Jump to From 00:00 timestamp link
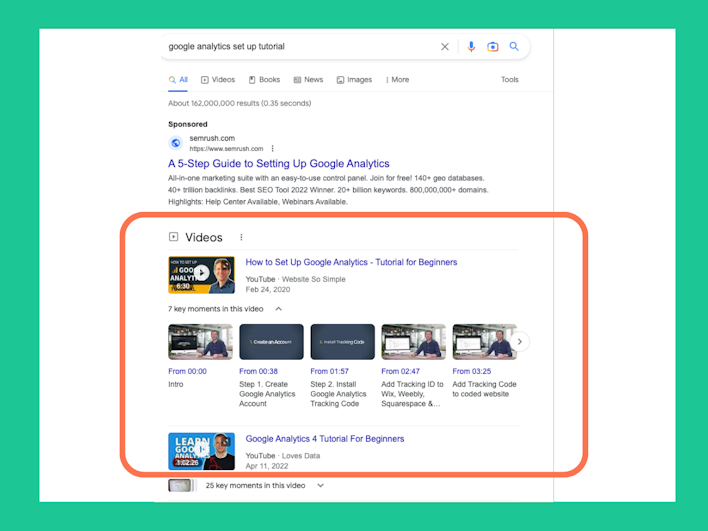 (x=187, y=371)
